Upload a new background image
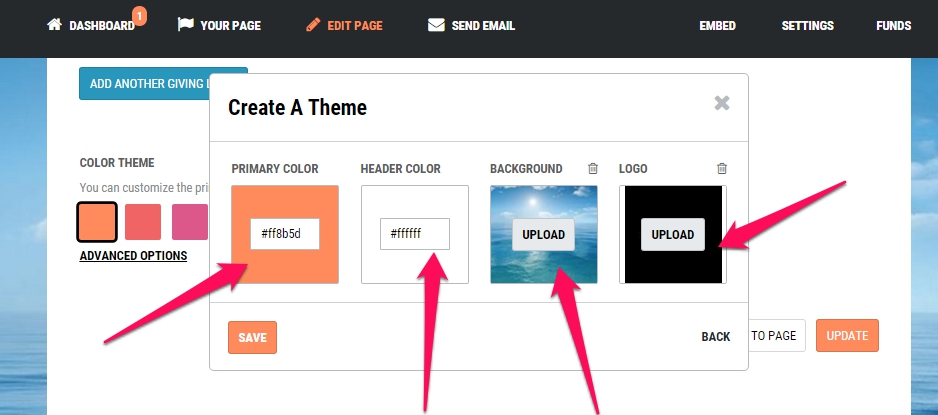 pos(543,234)
